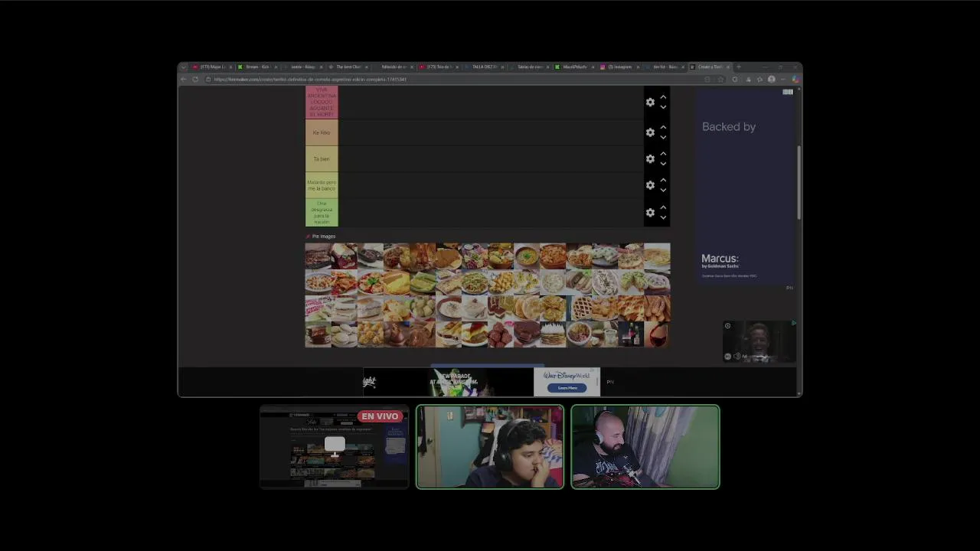Screen dimensions: 980x551
Task: Select the chocolate truffles pile image
Action: click(x=501, y=334)
